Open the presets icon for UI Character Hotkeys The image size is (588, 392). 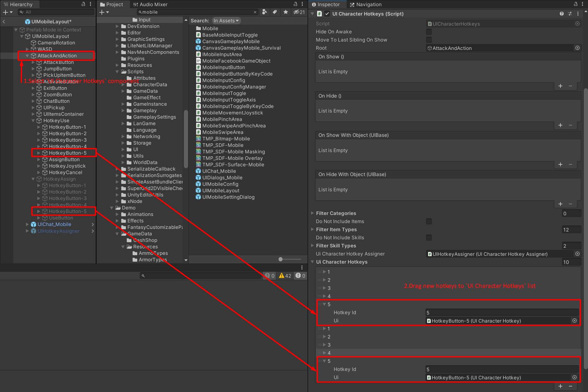coord(570,14)
